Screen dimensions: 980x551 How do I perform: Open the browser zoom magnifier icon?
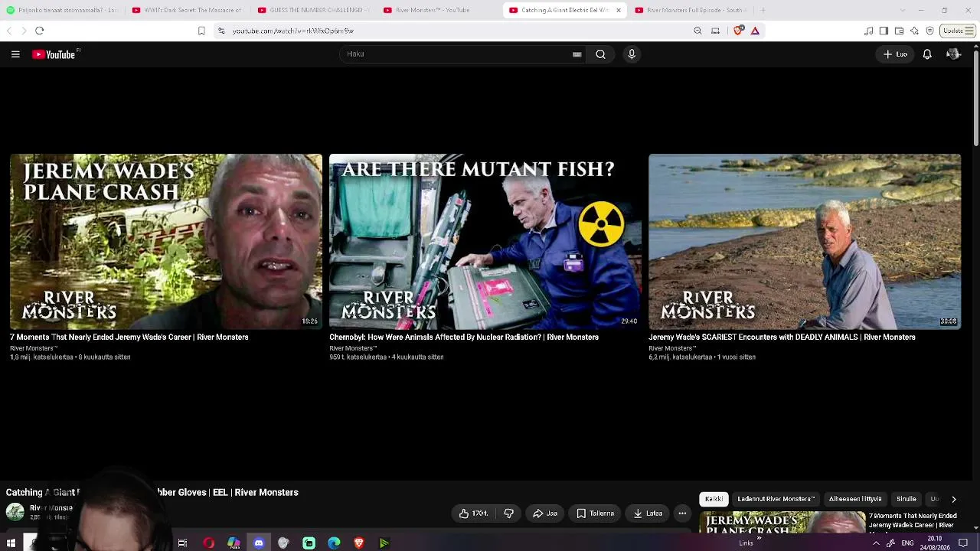pyautogui.click(x=697, y=31)
